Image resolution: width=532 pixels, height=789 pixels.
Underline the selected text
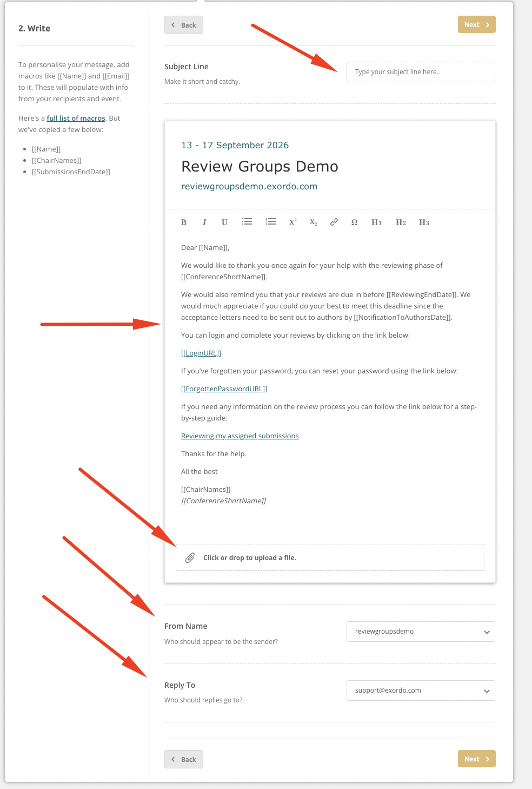pos(224,222)
